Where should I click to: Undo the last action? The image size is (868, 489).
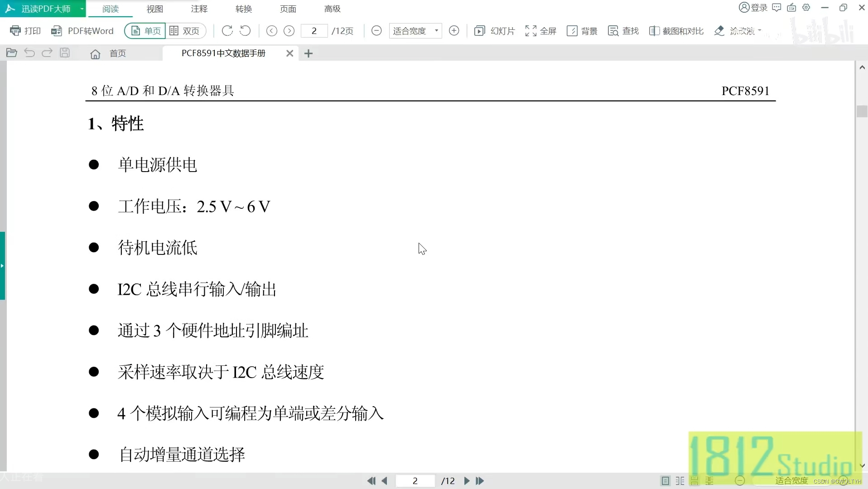(x=29, y=53)
